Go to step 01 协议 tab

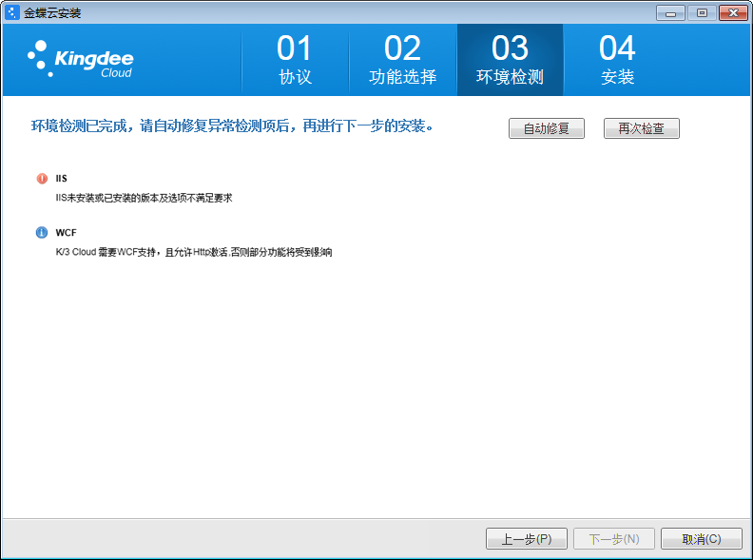tap(295, 60)
